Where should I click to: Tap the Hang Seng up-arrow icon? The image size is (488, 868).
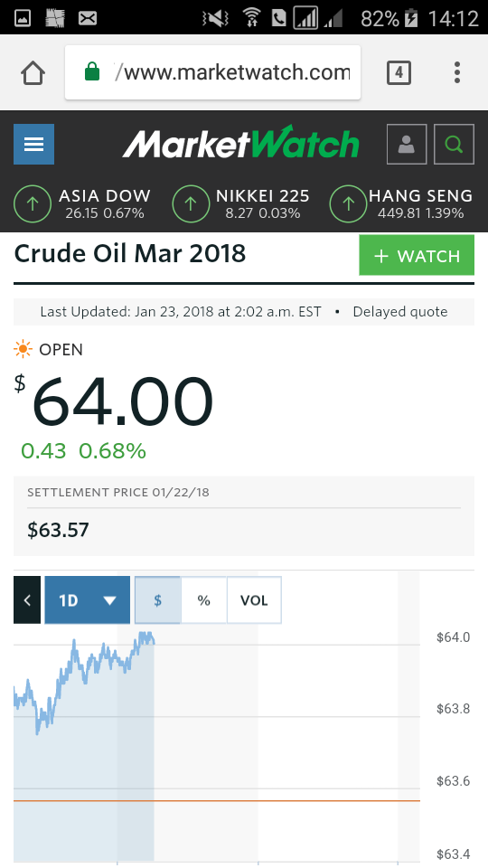[x=348, y=203]
